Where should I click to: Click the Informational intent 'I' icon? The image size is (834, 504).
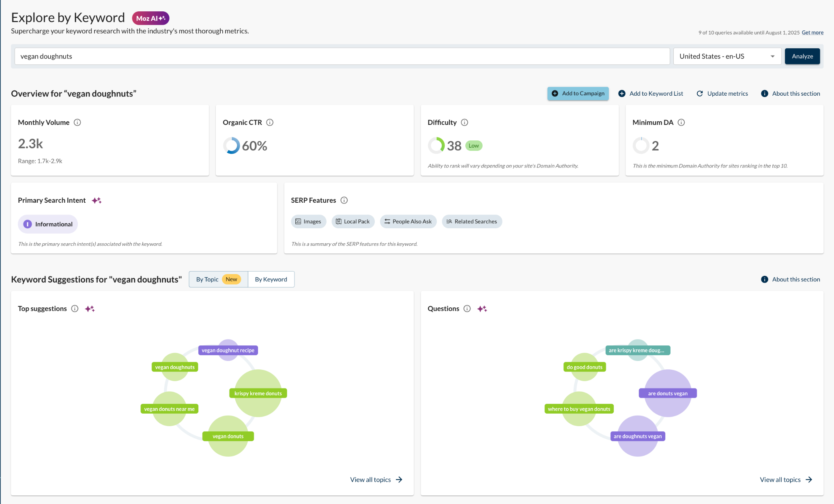coord(28,224)
